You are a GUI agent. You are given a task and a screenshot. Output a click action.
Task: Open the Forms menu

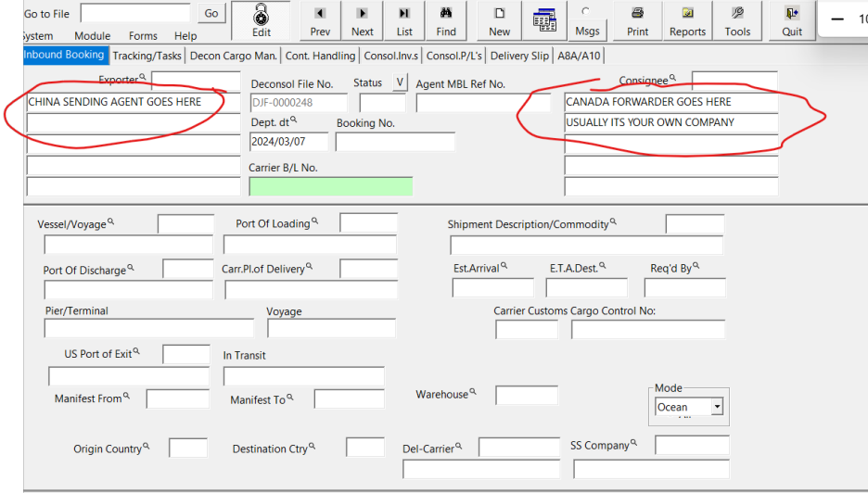point(143,36)
